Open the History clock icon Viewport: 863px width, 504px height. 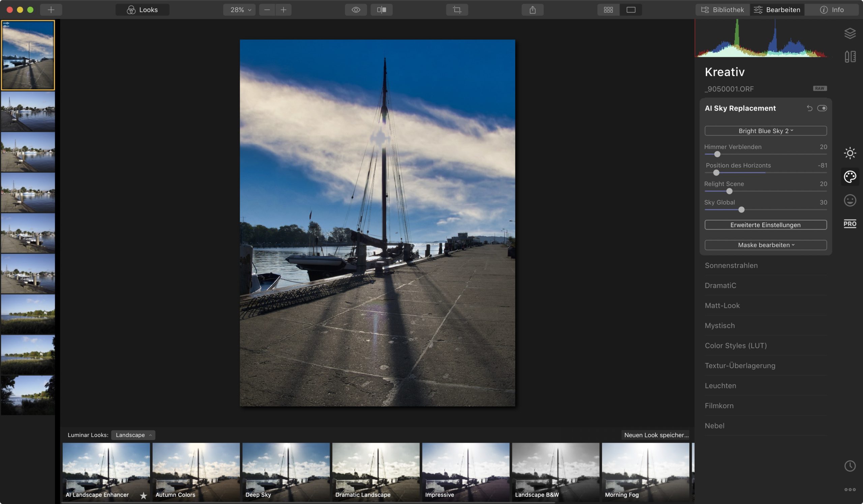click(x=850, y=466)
